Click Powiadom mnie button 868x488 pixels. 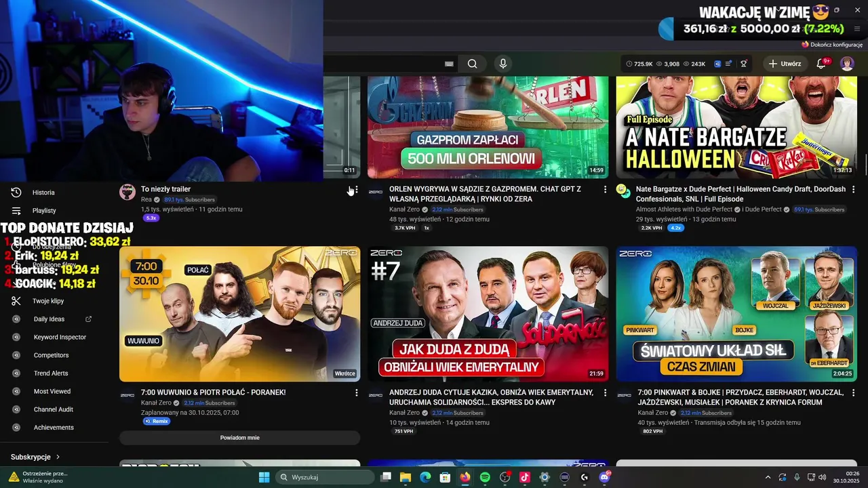coord(239,438)
